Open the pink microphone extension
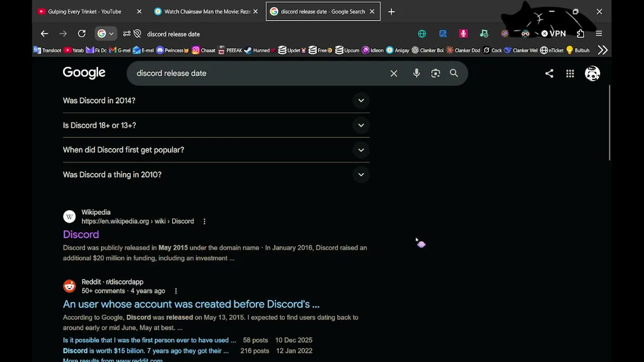This screenshot has width=644, height=362. pyautogui.click(x=463, y=34)
